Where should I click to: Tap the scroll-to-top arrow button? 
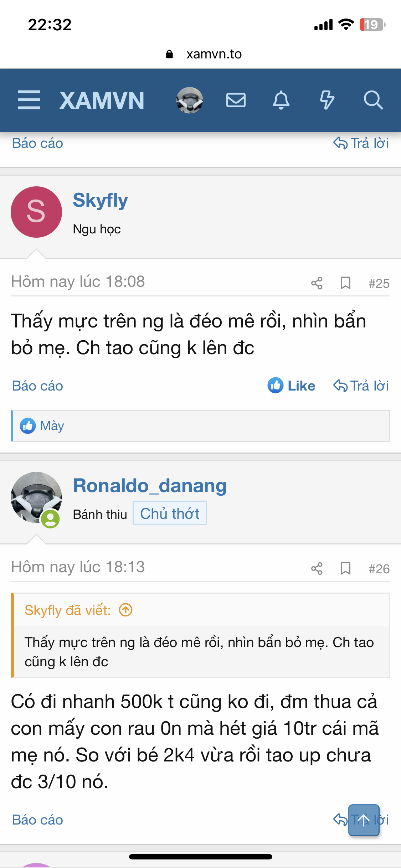point(364,820)
